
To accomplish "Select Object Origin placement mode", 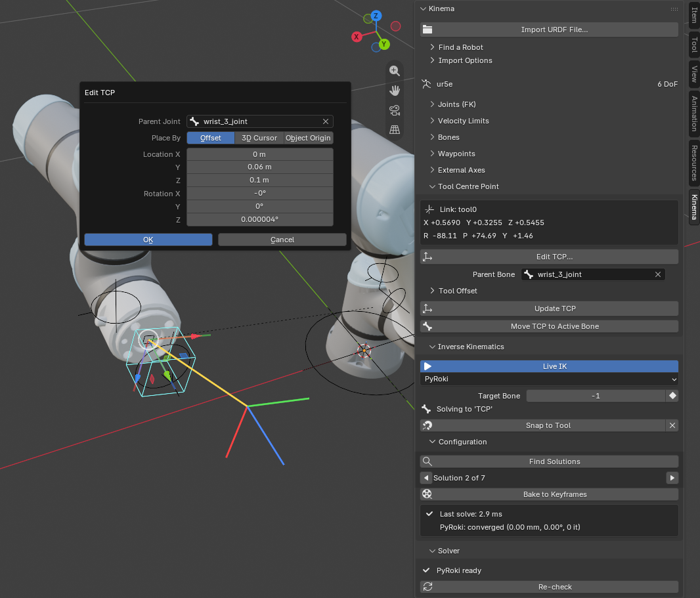I will (309, 138).
